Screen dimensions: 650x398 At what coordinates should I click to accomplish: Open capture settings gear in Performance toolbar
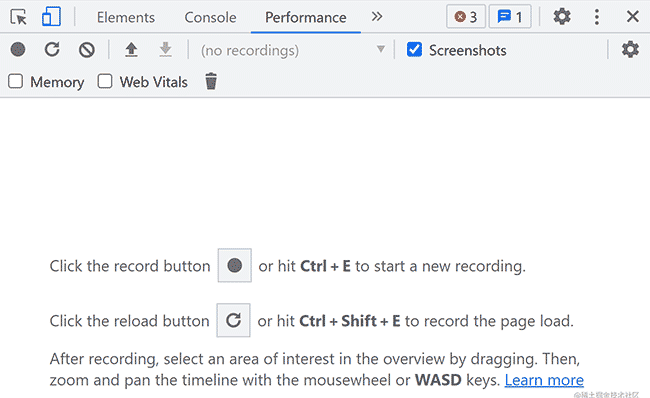630,49
